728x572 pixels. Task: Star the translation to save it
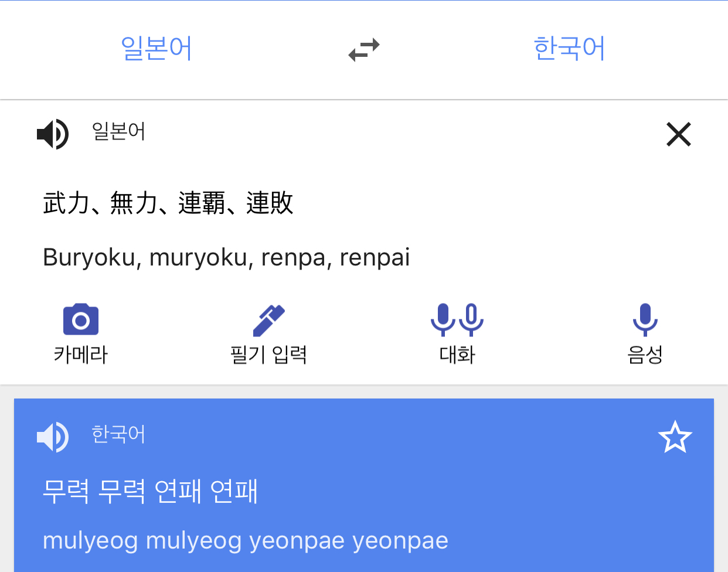tap(675, 437)
